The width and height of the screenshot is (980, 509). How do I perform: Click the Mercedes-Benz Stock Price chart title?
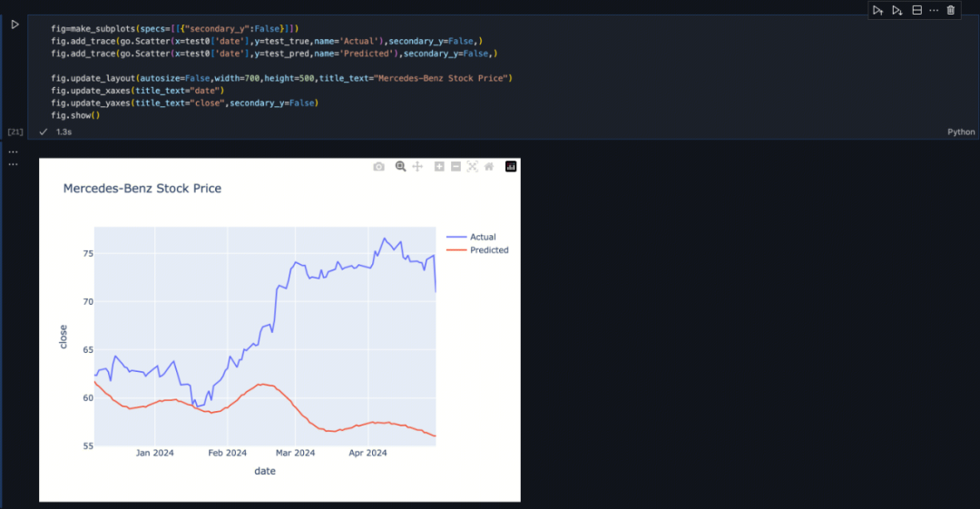click(142, 189)
